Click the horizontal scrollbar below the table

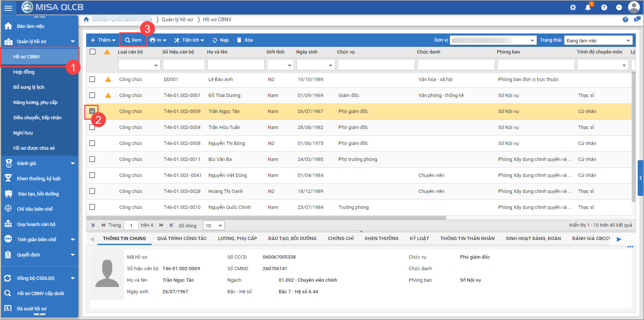tap(266, 218)
